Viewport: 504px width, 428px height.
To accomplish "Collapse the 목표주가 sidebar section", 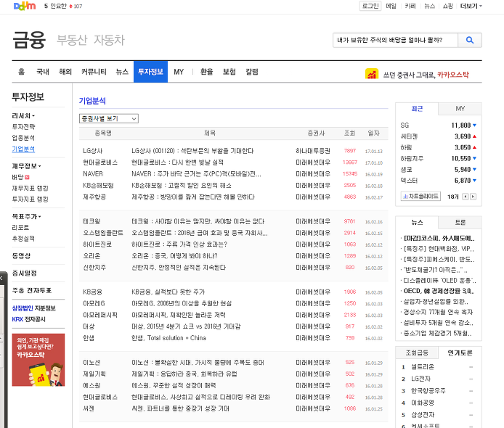I will (x=26, y=216).
